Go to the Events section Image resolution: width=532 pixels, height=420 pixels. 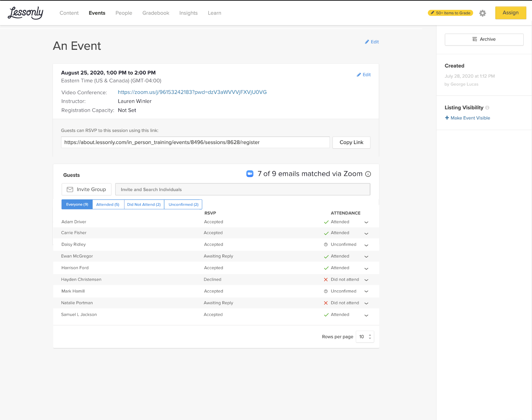[97, 13]
